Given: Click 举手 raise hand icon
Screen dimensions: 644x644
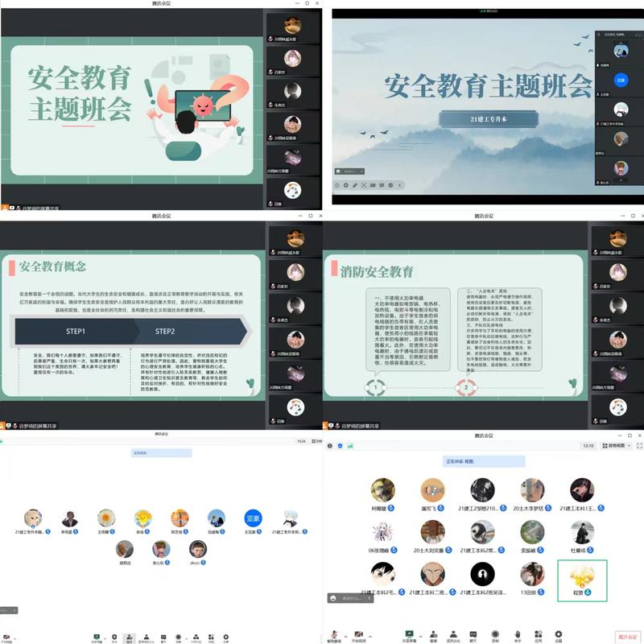Looking at the screenshot, I should click(x=517, y=634).
